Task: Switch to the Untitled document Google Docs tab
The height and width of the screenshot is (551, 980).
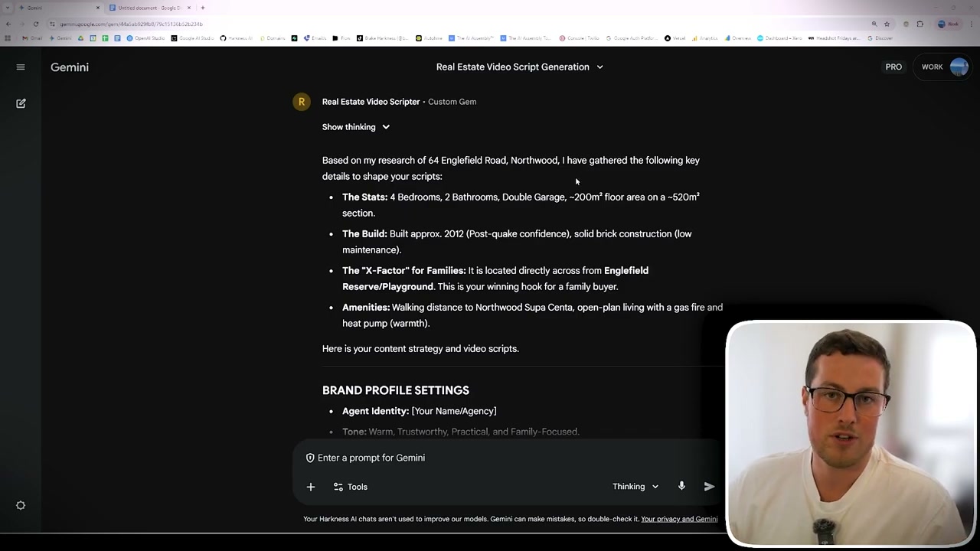Action: click(149, 8)
